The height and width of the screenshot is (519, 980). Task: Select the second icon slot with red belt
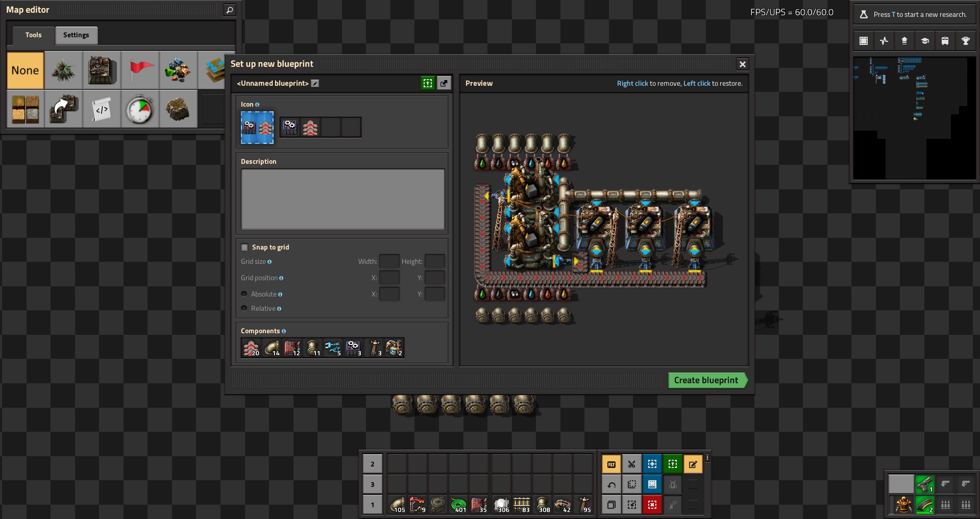310,128
